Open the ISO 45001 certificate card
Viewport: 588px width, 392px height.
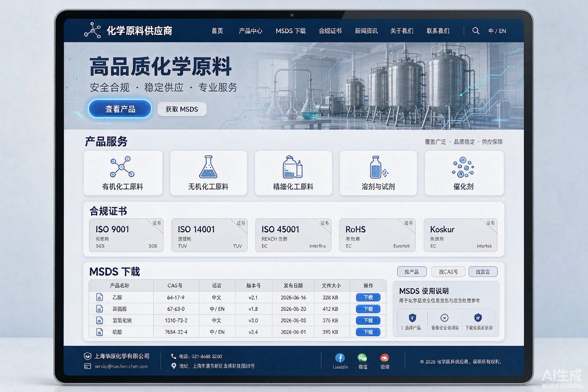click(x=294, y=235)
